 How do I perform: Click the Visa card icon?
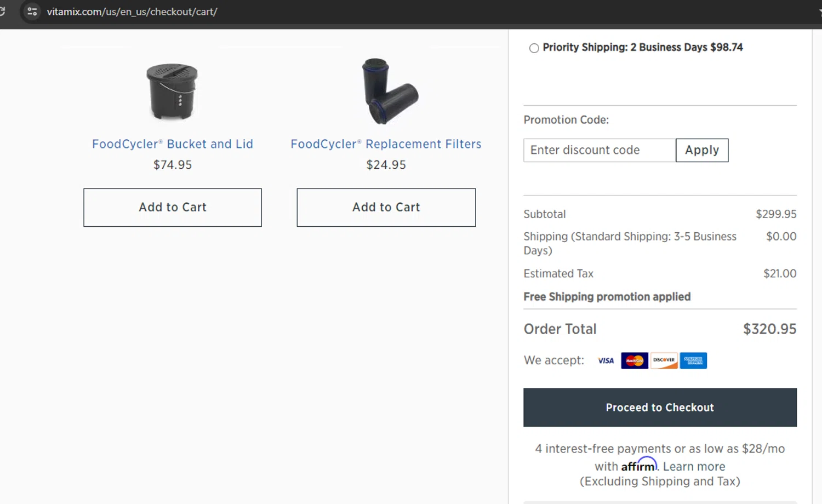point(606,360)
